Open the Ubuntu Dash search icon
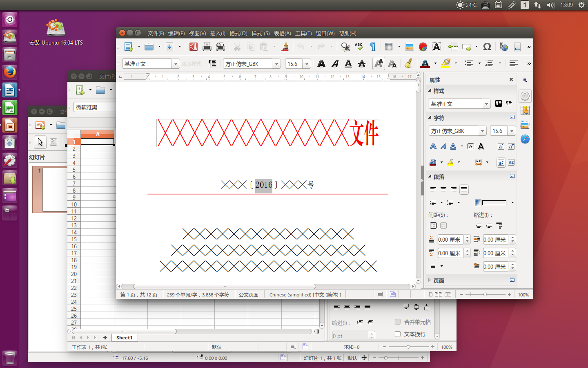Image resolution: width=588 pixels, height=368 pixels. tap(10, 19)
